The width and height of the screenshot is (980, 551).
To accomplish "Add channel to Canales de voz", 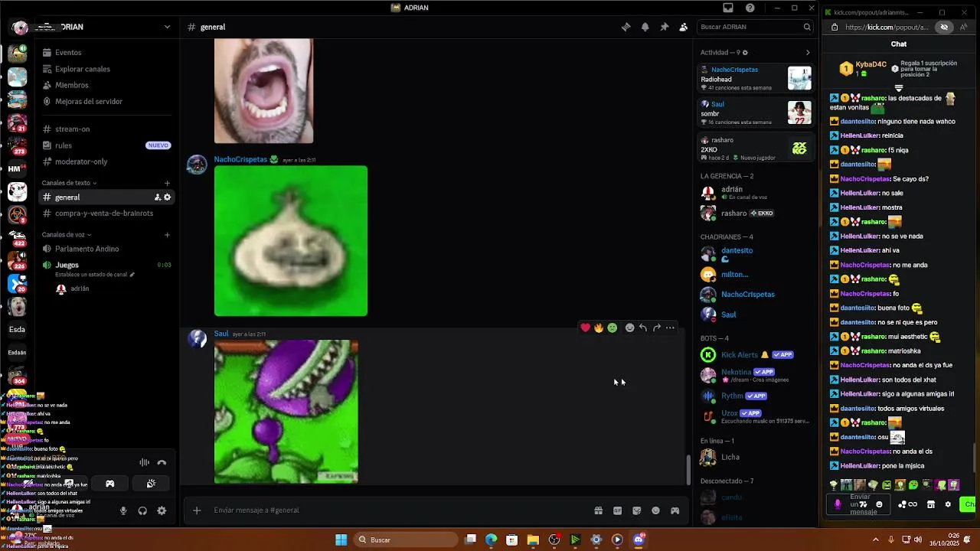I will click(x=167, y=235).
